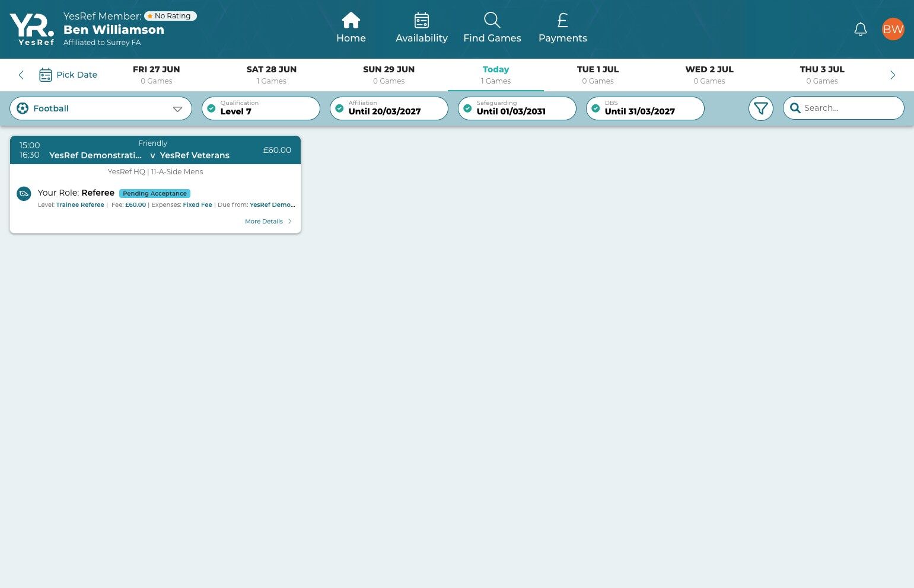Click the £60.00 fee in game header
Viewport: 914px width, 588px height.
[277, 150]
